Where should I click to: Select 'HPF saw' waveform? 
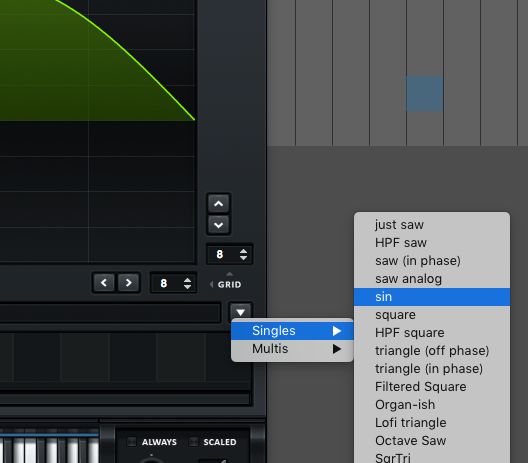click(x=432, y=243)
